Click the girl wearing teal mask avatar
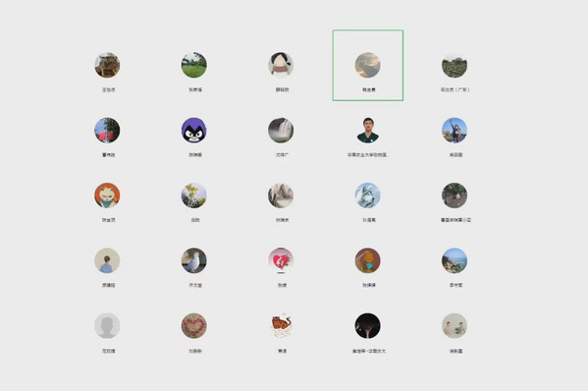This screenshot has height=391, width=588. 368,260
